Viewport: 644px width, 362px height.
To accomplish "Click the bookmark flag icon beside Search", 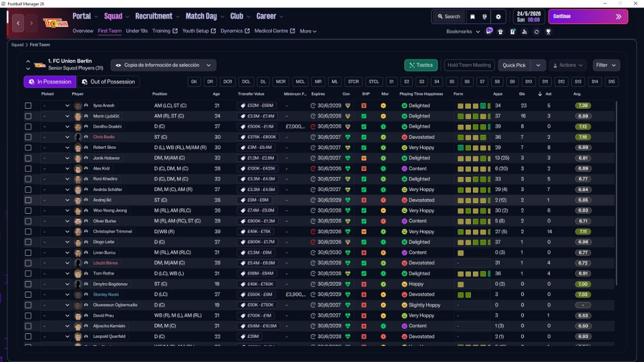I will [472, 17].
